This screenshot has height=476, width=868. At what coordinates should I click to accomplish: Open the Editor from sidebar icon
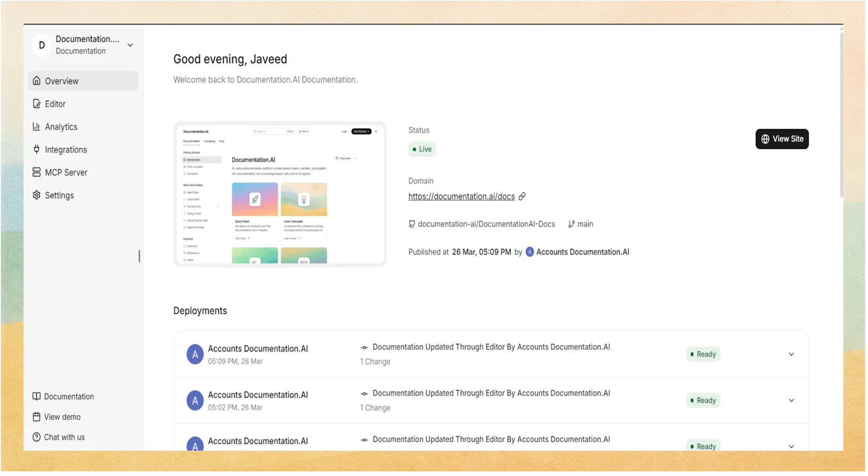pos(36,104)
